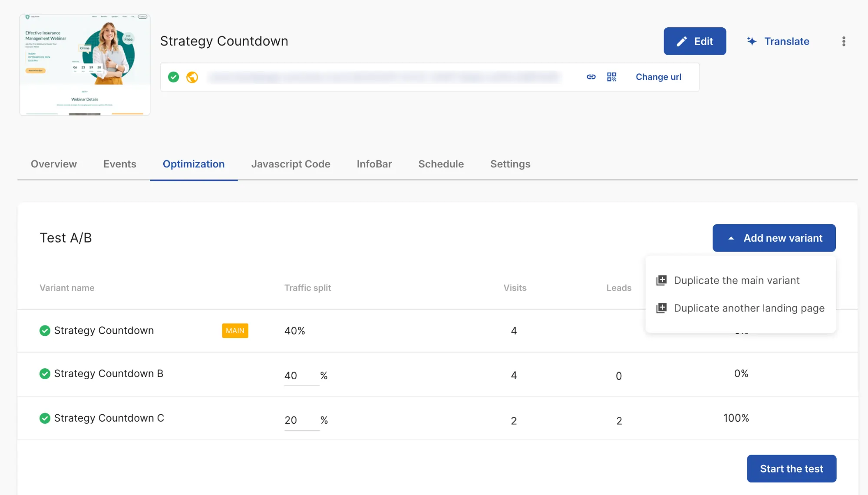
Task: Open the QR code icon
Action: pos(611,77)
